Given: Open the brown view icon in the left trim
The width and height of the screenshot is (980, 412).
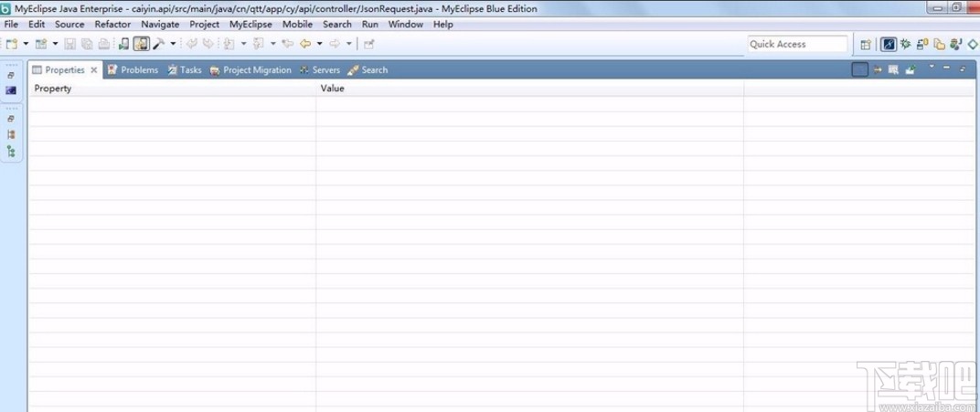Looking at the screenshot, I should (11, 134).
